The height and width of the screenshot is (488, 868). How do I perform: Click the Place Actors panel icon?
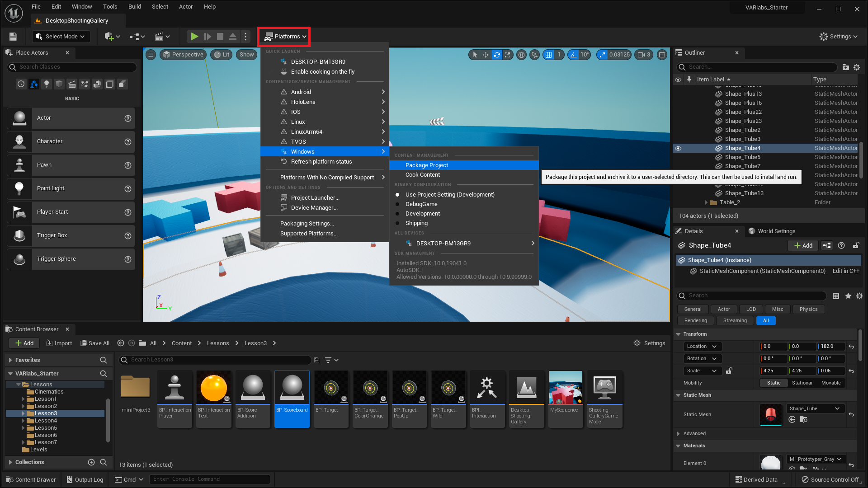tap(9, 52)
